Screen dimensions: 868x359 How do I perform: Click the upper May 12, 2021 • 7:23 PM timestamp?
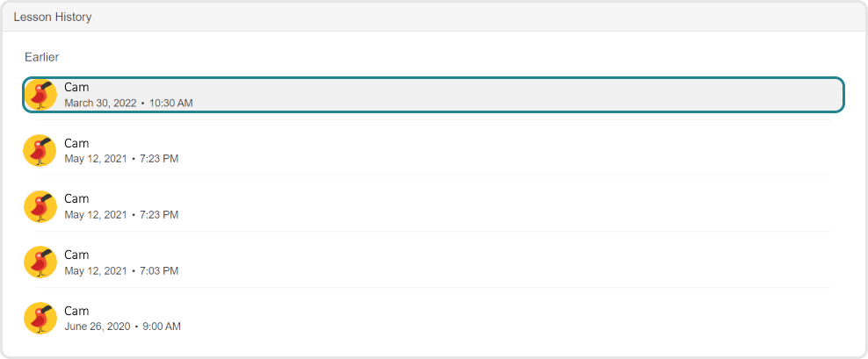click(121, 159)
